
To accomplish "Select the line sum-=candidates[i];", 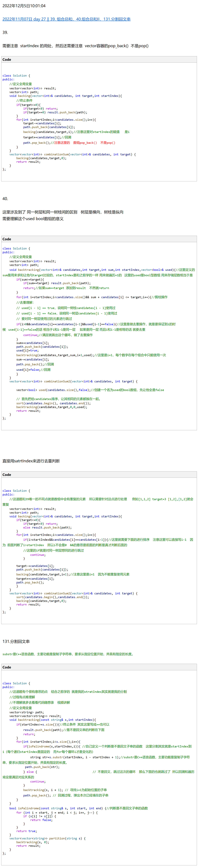I will pos(33,359).
